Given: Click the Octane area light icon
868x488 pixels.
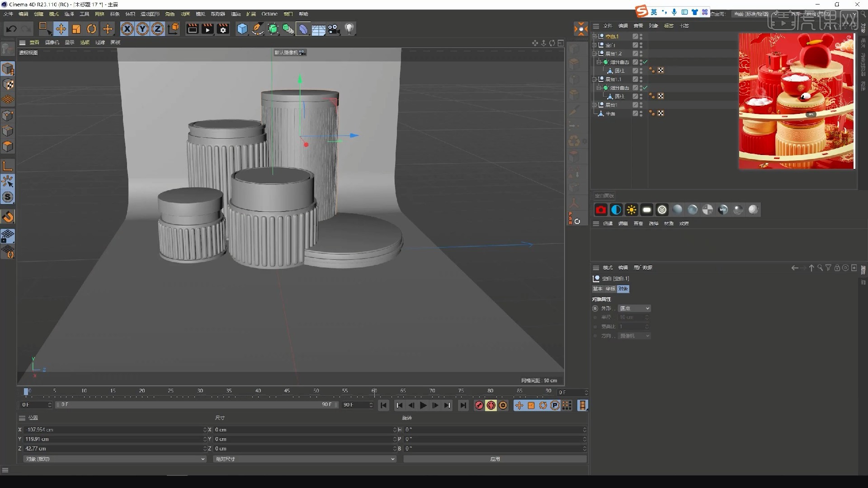Looking at the screenshot, I should (x=647, y=210).
